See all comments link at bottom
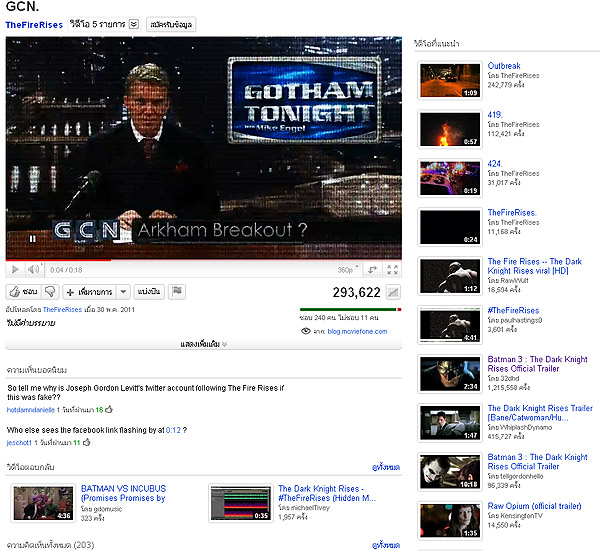The image size is (600, 551). (x=386, y=545)
